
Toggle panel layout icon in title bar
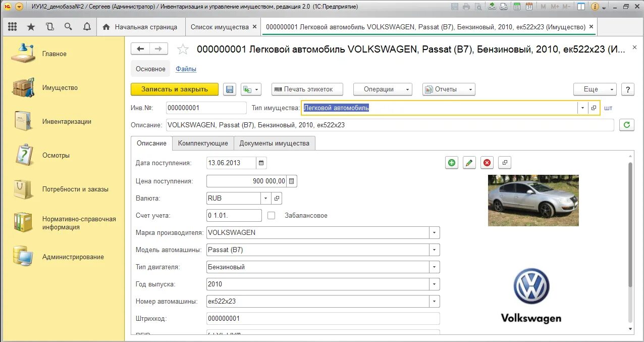point(581,7)
